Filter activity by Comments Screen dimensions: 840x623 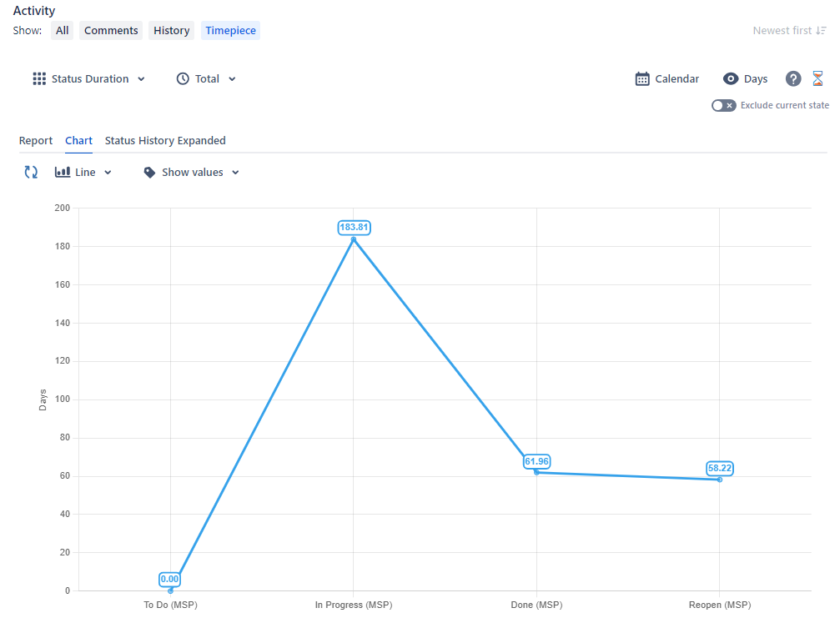coord(110,30)
